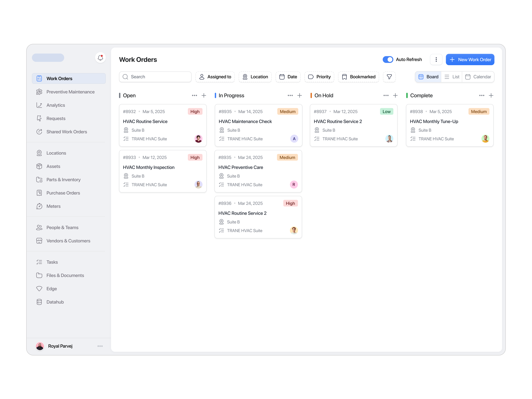This screenshot has width=532, height=399.
Task: Open the Priority filter
Action: (319, 77)
